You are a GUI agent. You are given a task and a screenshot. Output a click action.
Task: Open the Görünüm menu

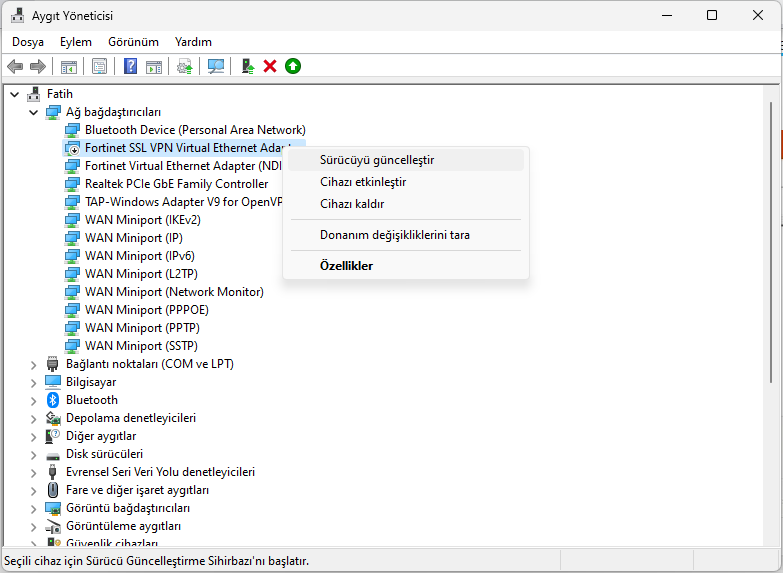coord(133,42)
